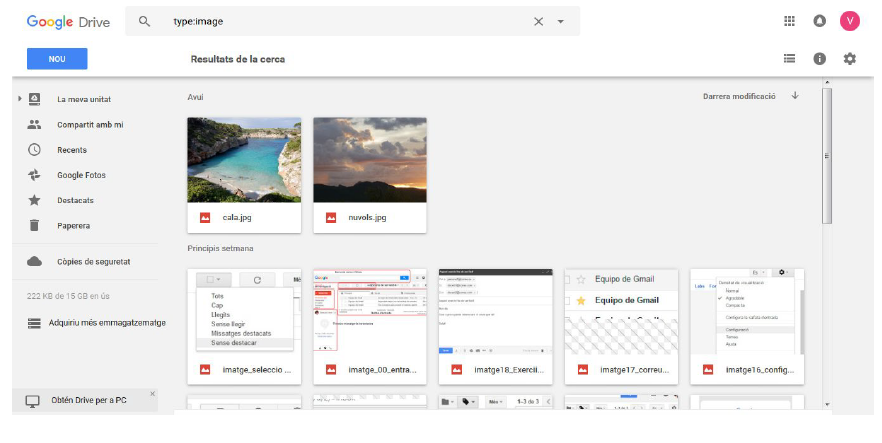Reverse sort direction arrow

click(795, 96)
